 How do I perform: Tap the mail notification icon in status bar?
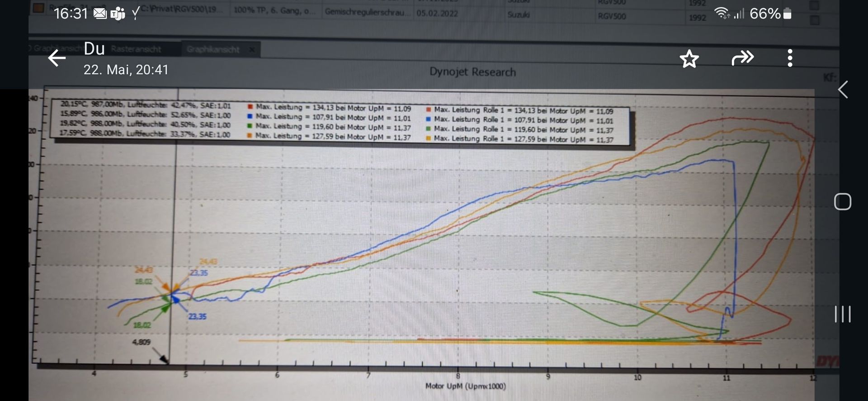point(100,14)
